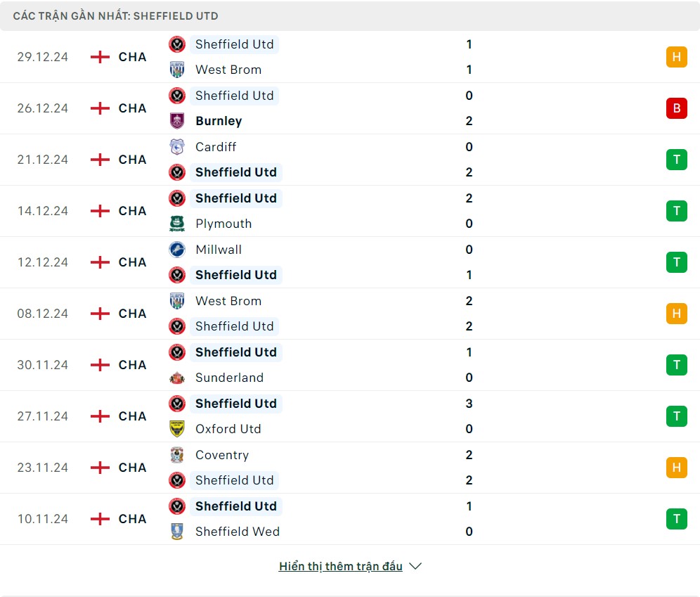This screenshot has width=700, height=597.
Task: Click the Coventry club crest icon
Action: (177, 455)
